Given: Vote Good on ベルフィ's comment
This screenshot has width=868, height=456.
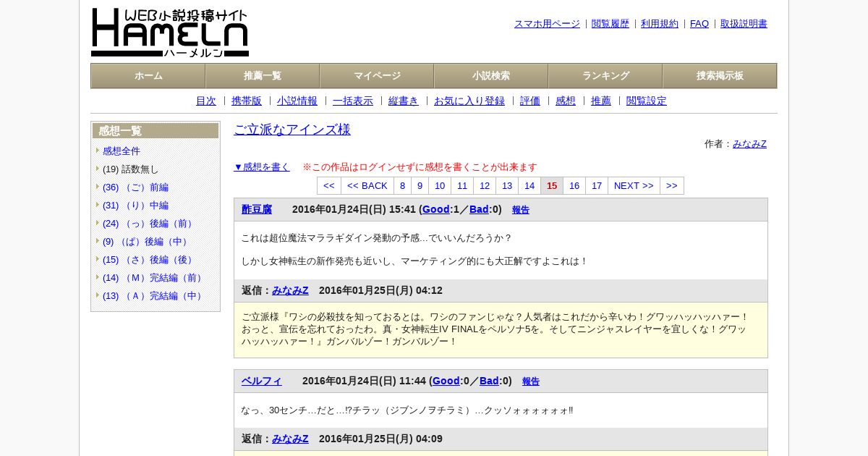Looking at the screenshot, I should coord(446,381).
